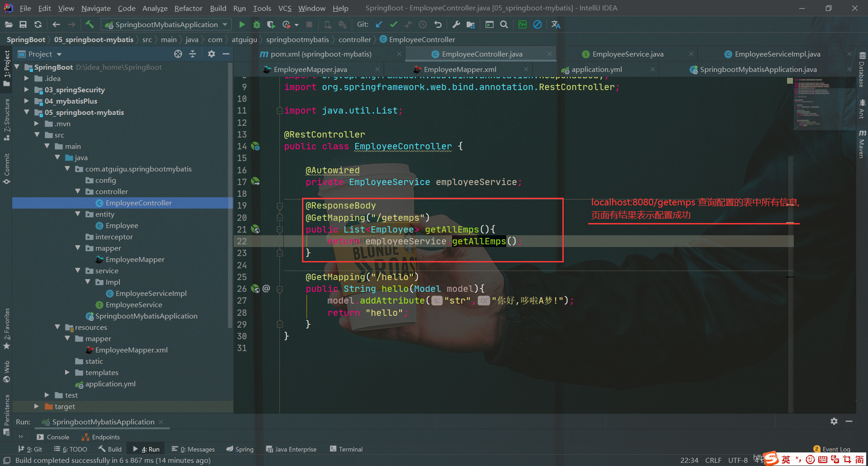868x466 pixels.
Task: Click the Spring tool window button
Action: [x=240, y=449]
